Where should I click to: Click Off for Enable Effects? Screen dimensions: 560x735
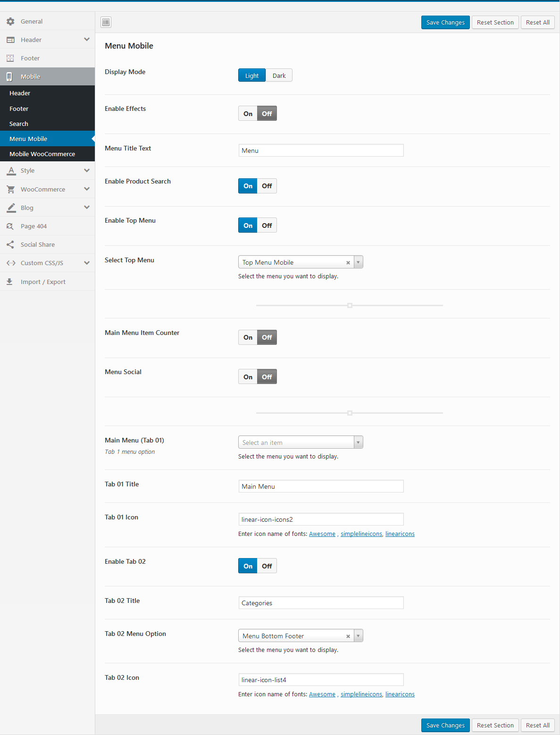[x=267, y=114]
